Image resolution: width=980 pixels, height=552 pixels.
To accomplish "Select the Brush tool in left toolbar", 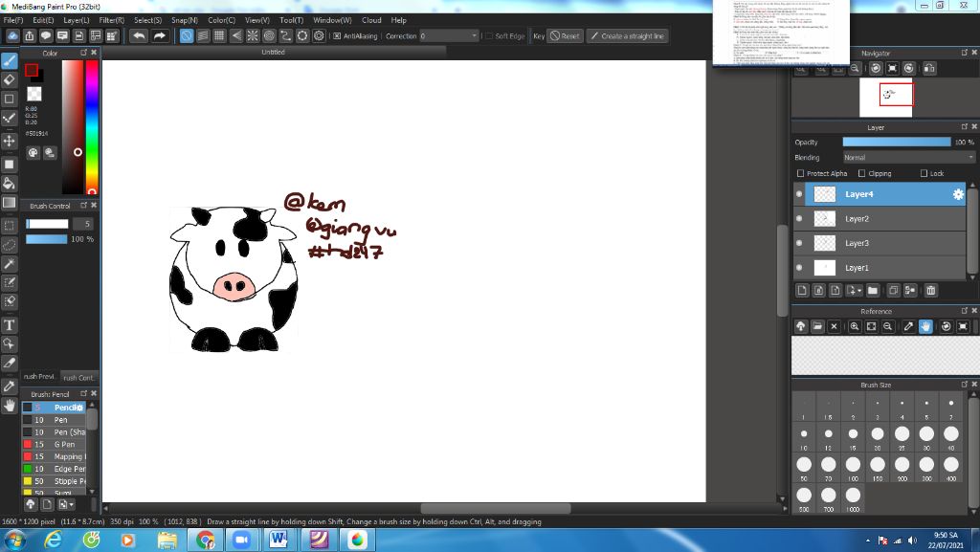I will pos(10,61).
